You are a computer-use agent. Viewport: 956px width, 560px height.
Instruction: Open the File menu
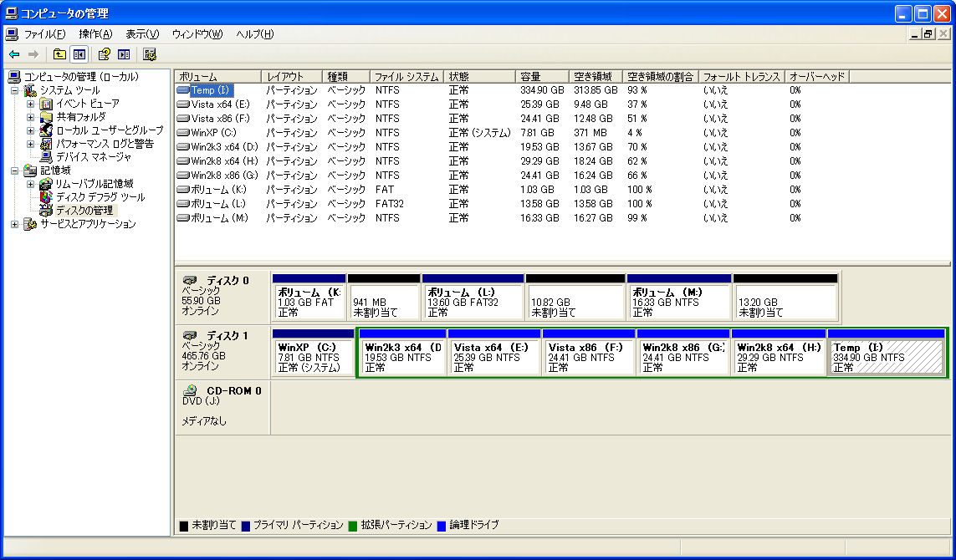pos(43,34)
